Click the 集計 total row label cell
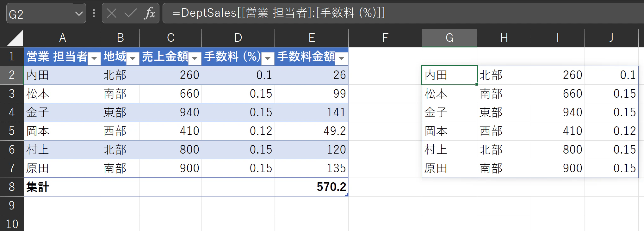644x231 pixels. (x=63, y=187)
